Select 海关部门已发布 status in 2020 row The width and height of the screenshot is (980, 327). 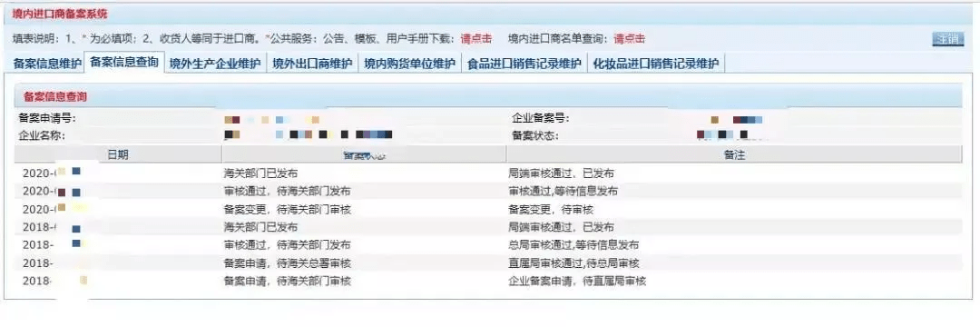(x=261, y=173)
